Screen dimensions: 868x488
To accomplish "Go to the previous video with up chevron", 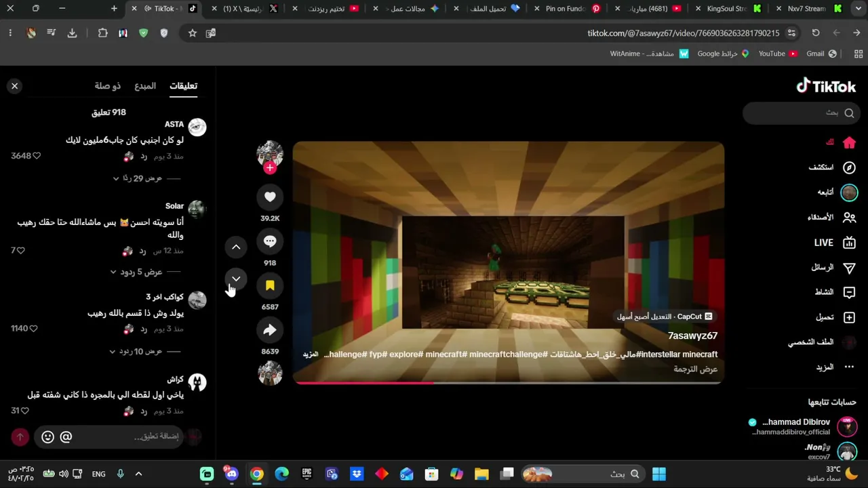I will click(x=236, y=247).
